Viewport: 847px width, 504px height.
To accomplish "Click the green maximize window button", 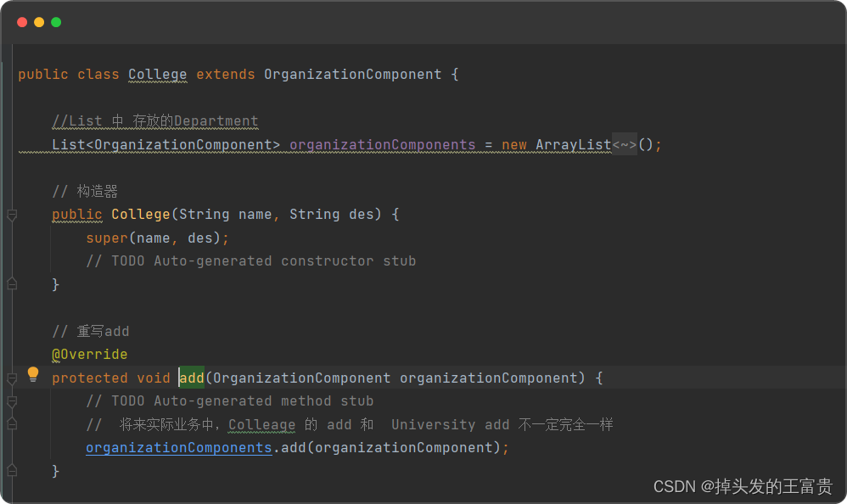I will (56, 22).
